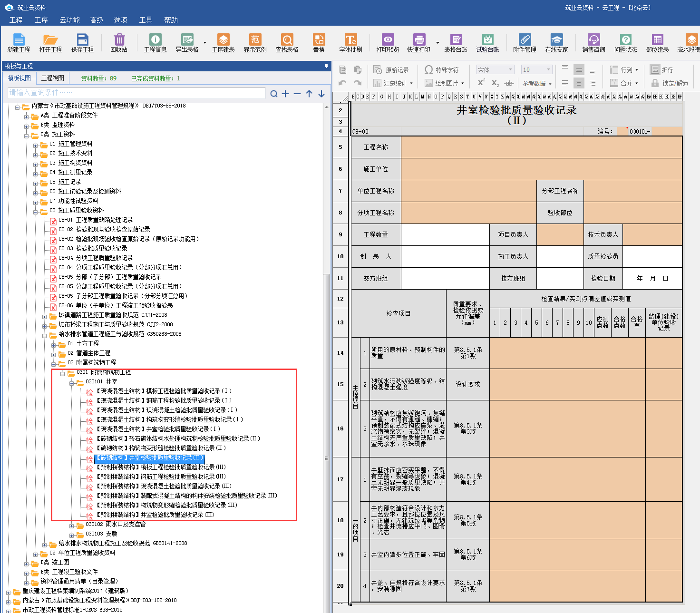
Task: Set top vertical alignment
Action: pyautogui.click(x=565, y=67)
